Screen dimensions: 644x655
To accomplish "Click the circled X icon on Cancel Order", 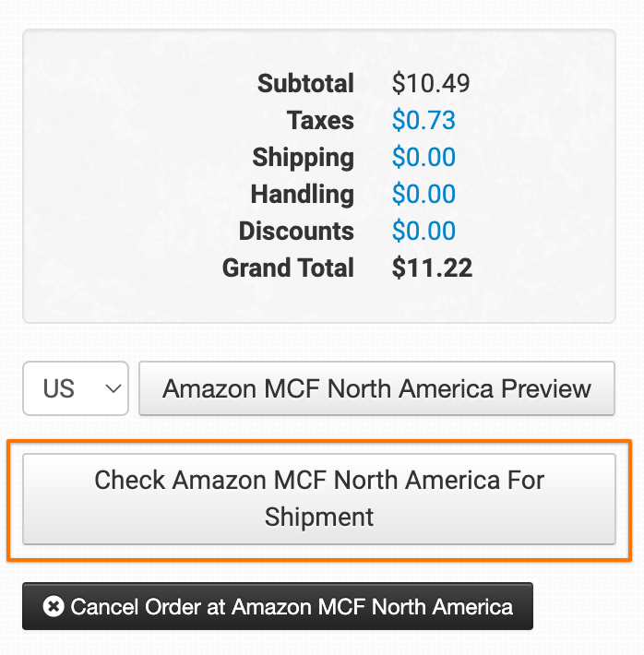I will pos(54,607).
